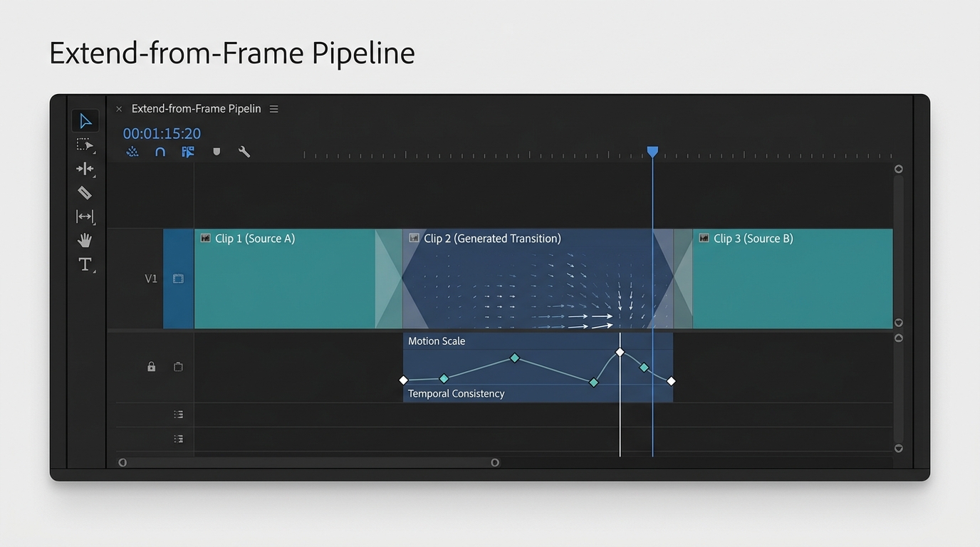Select transition between Clip 2 and Clip 3
The width and height of the screenshot is (980, 547).
tap(674, 278)
